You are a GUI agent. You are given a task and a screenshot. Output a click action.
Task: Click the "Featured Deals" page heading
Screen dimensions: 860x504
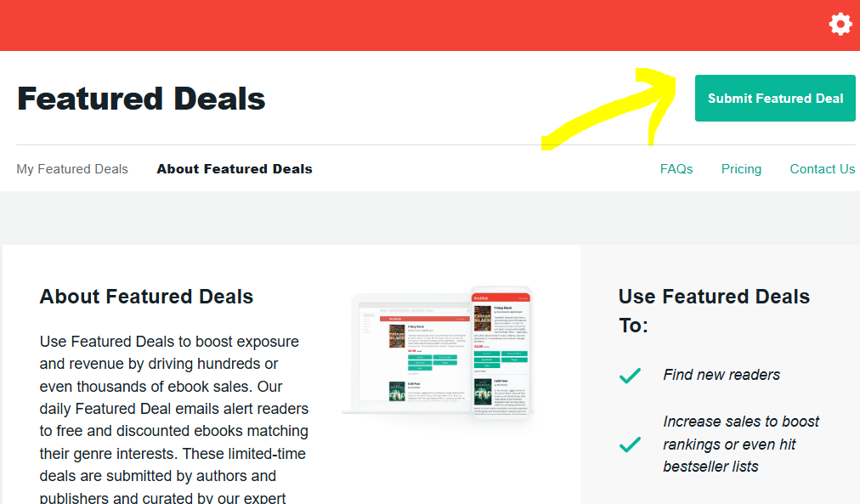pos(141,98)
